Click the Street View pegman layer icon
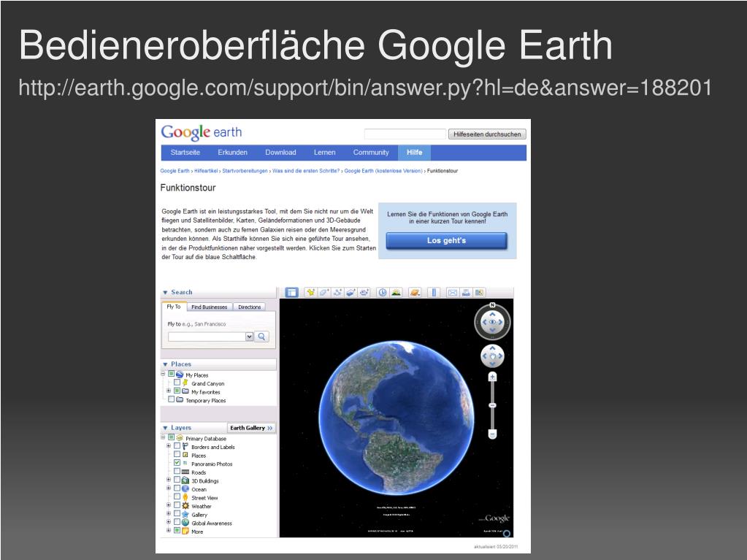 click(185, 497)
